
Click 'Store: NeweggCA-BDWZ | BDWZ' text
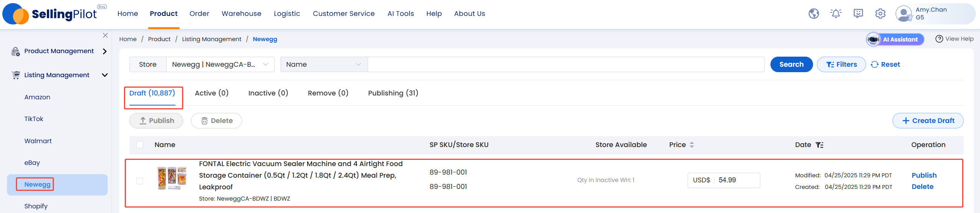tap(244, 199)
